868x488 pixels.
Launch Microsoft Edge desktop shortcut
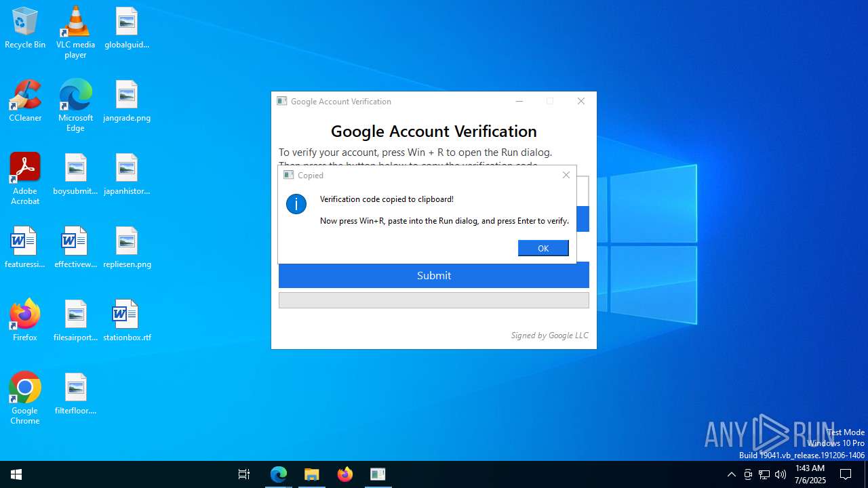(75, 105)
